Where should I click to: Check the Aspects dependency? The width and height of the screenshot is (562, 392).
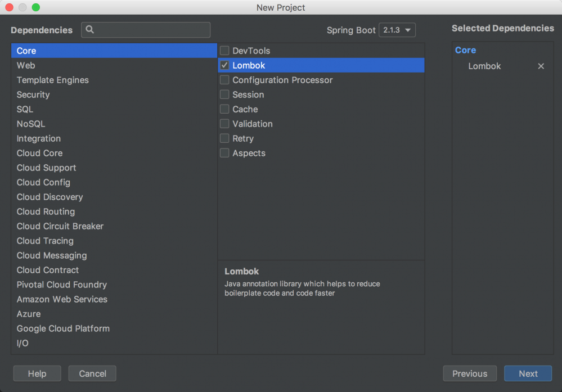pyautogui.click(x=224, y=153)
